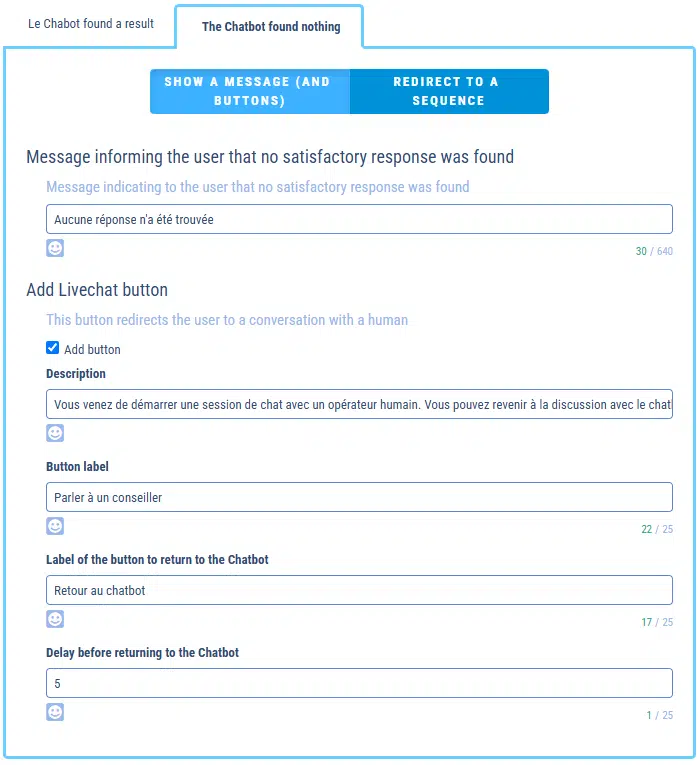Open emoji picker under the Description field
698x765 pixels.
[56, 433]
